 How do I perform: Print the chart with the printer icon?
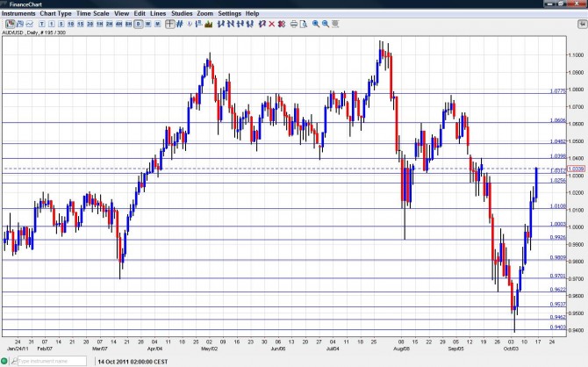coord(294,24)
